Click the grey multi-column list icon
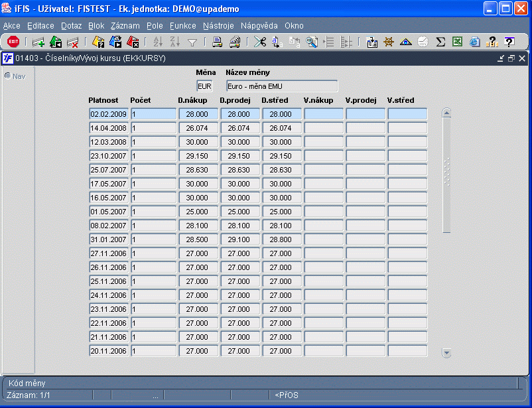The width and height of the screenshot is (532, 408). tap(346, 42)
